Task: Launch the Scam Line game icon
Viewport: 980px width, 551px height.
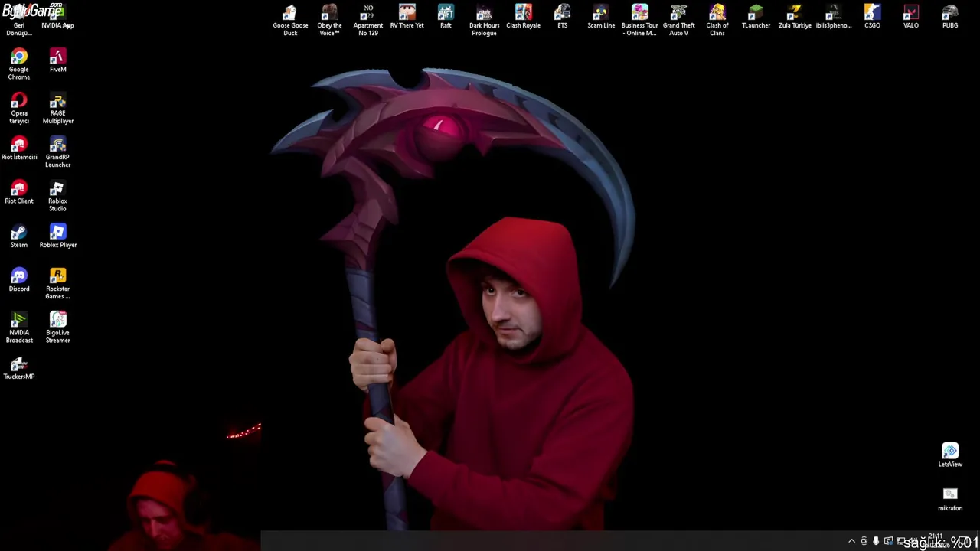Action: coord(601,17)
